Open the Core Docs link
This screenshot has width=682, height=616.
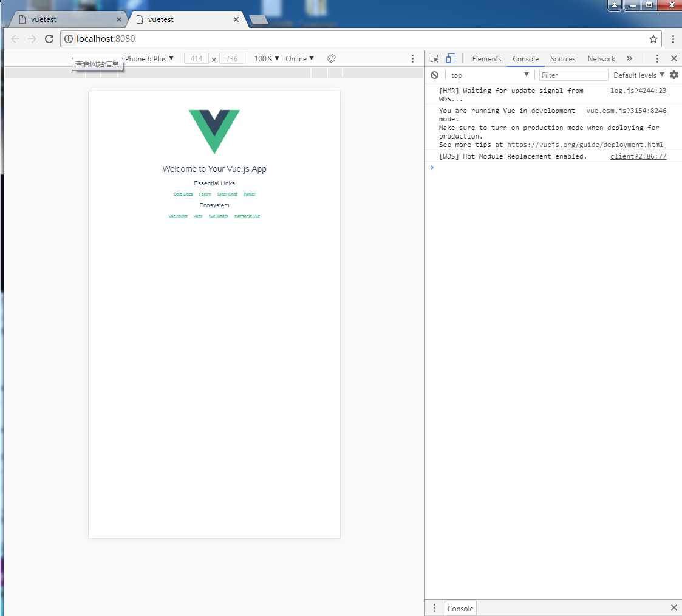pos(183,194)
